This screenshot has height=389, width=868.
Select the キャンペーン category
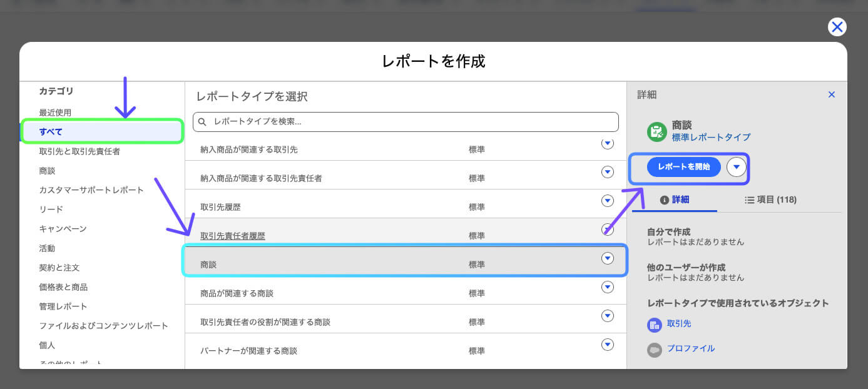63,229
